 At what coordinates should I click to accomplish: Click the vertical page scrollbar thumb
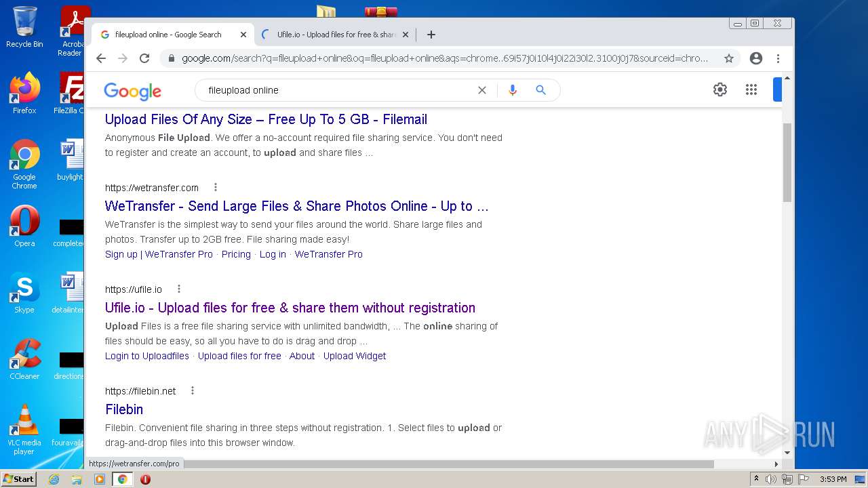(787, 163)
